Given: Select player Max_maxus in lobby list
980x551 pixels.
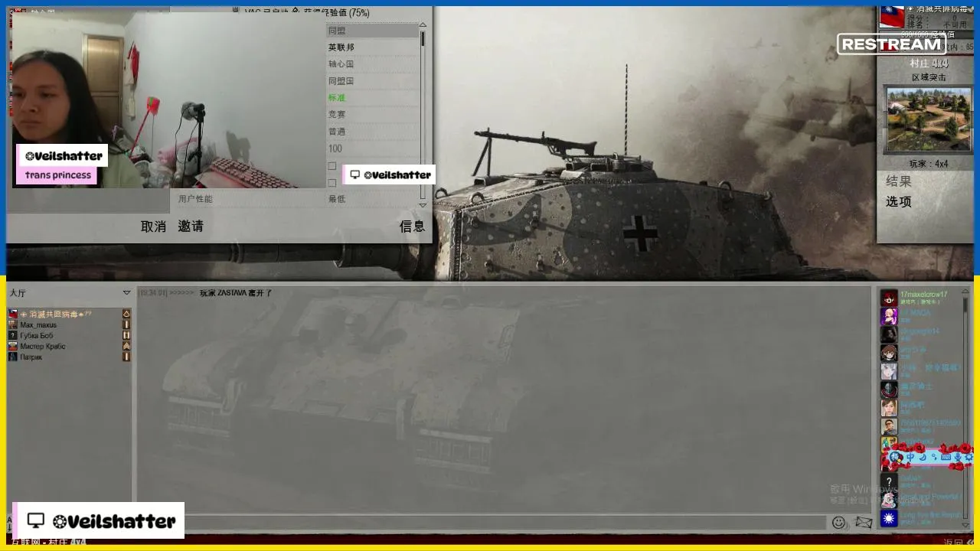Looking at the screenshot, I should 38,325.
